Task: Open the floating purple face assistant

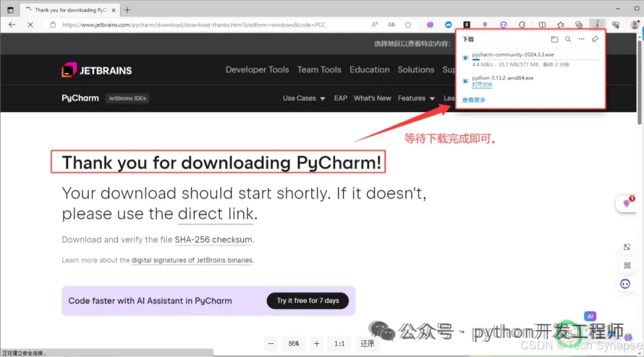Action: pos(625,284)
